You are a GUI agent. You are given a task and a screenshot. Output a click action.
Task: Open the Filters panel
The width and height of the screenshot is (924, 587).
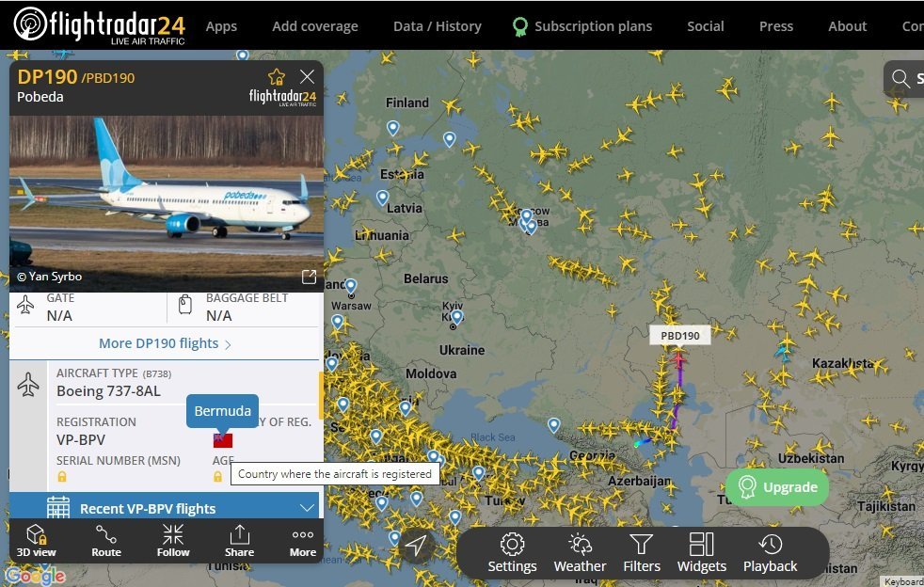coord(642,553)
